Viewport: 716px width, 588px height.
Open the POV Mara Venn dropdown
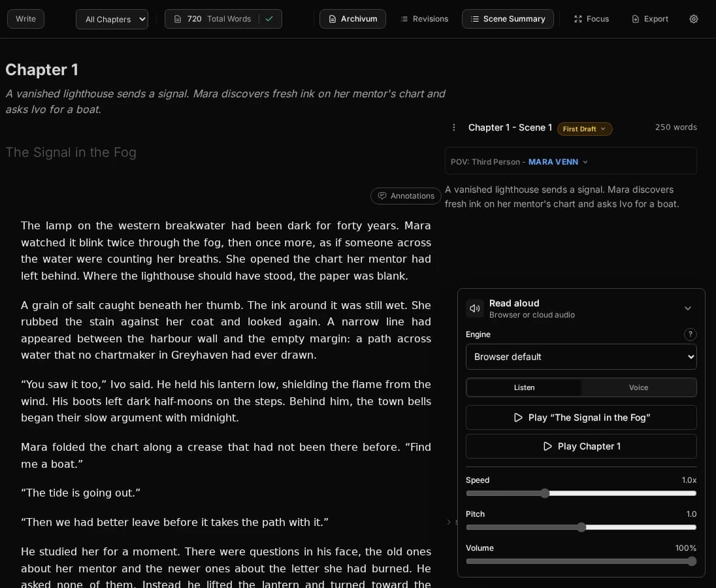557,161
